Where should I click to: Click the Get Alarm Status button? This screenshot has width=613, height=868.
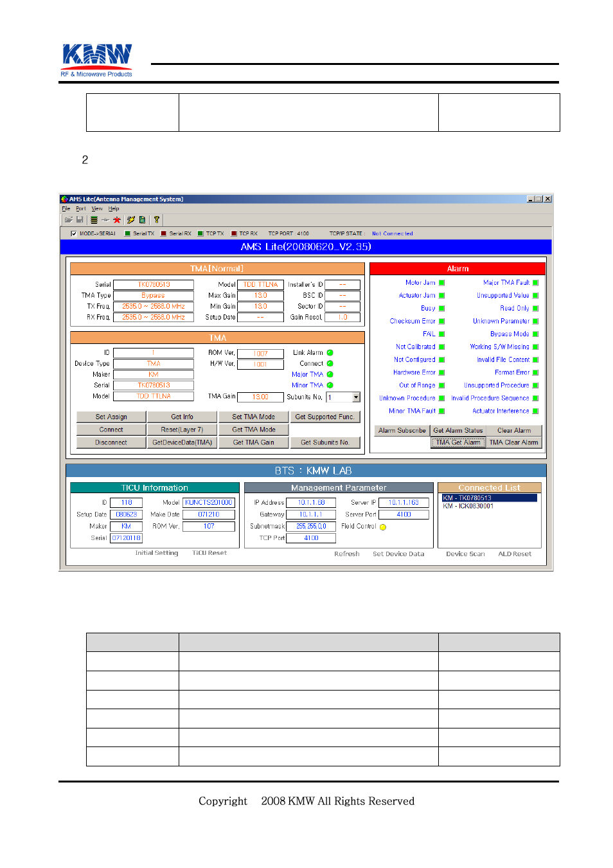point(458,431)
